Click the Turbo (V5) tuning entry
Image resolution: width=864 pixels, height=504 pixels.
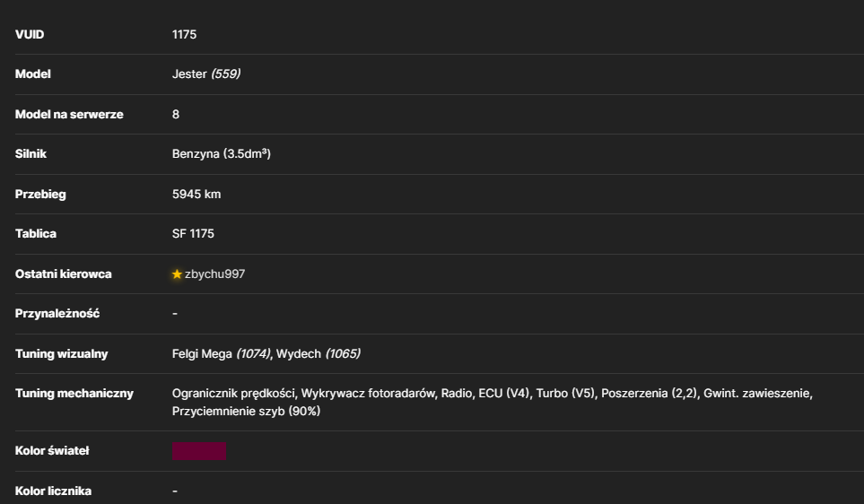(565, 394)
